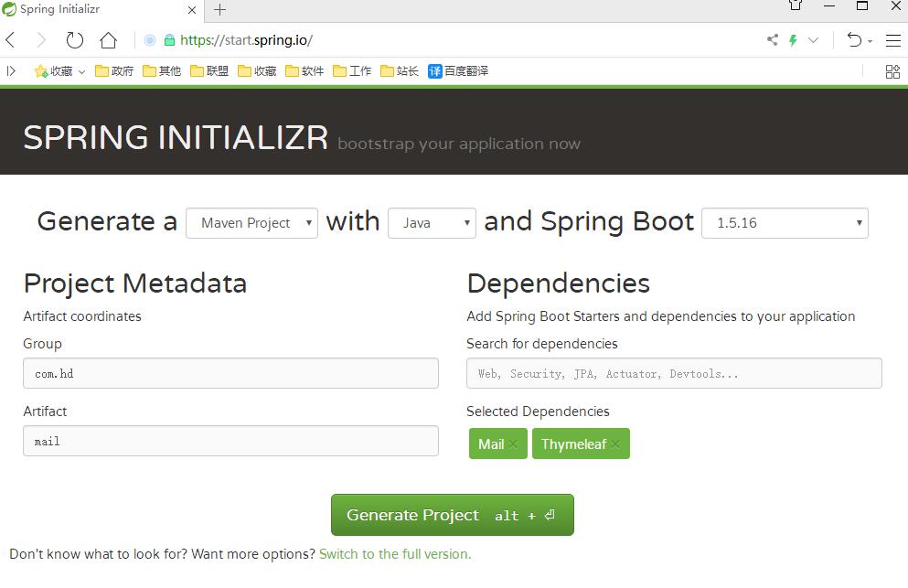Click the green padlock security icon

(170, 40)
